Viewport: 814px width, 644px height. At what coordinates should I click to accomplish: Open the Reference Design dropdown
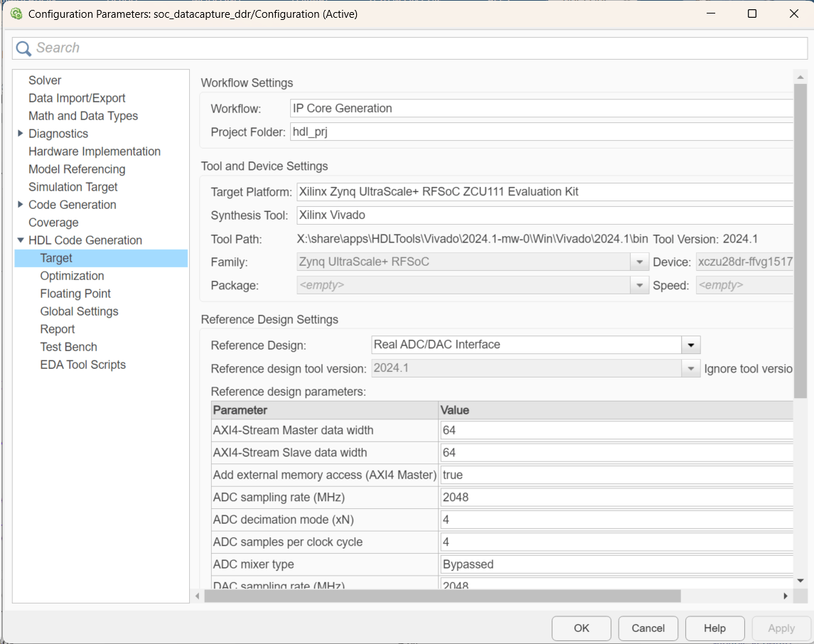tap(690, 345)
